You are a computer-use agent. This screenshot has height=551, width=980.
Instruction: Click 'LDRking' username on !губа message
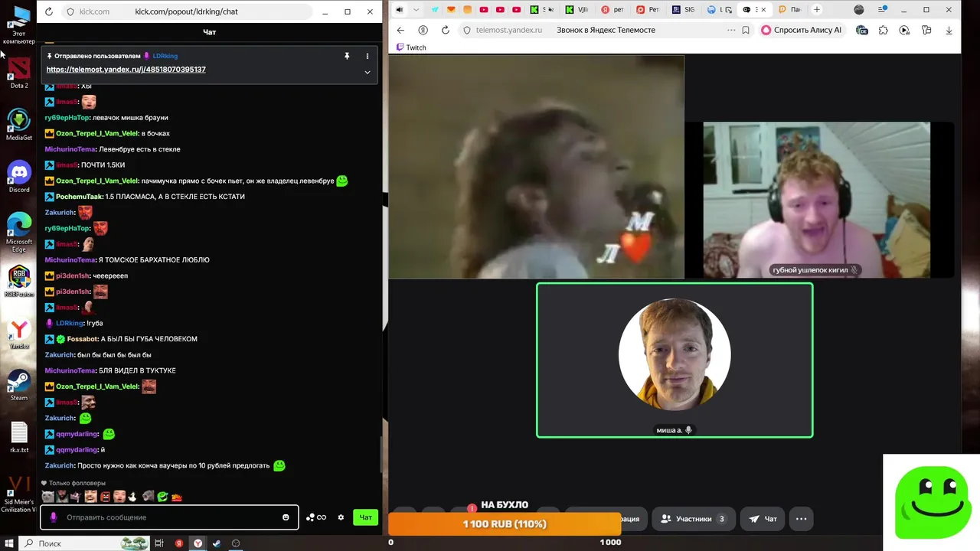point(70,323)
